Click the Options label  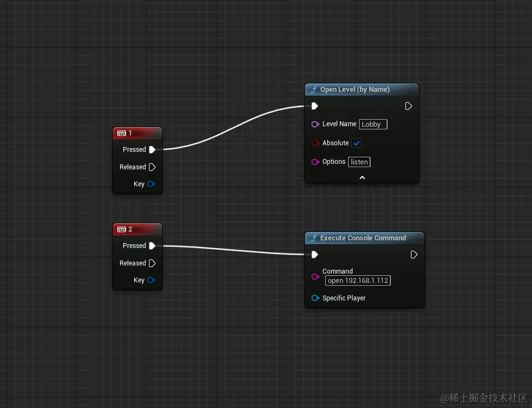pos(334,162)
